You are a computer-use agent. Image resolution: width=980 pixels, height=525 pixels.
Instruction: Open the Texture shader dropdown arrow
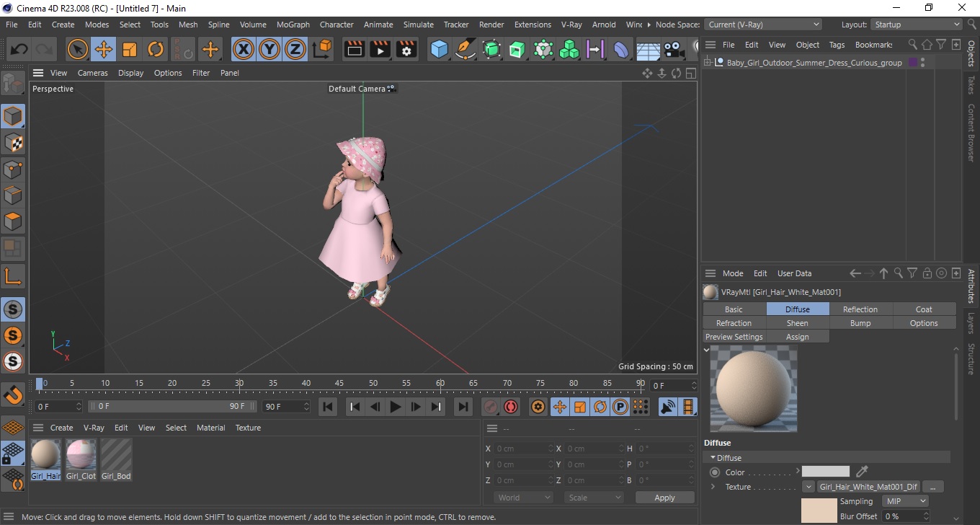[808, 487]
